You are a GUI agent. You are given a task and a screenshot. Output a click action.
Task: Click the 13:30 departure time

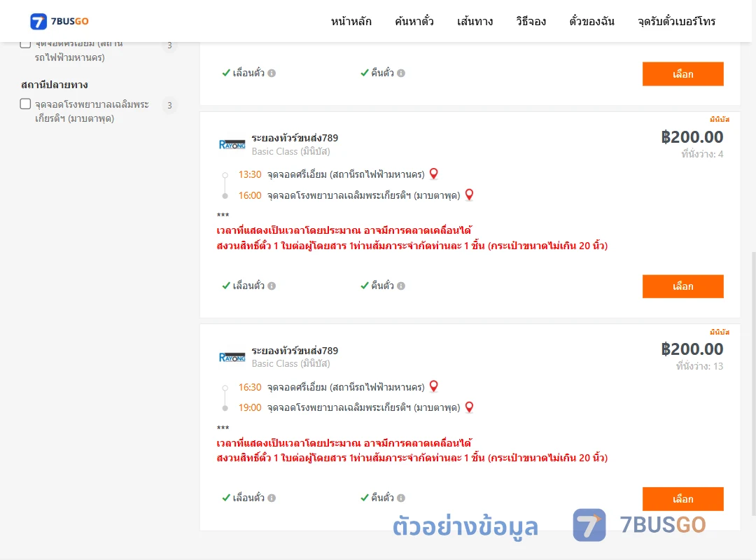click(250, 174)
